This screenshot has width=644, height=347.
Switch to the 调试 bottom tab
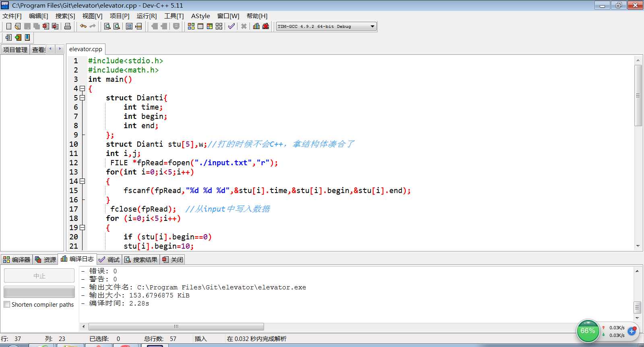click(x=109, y=260)
